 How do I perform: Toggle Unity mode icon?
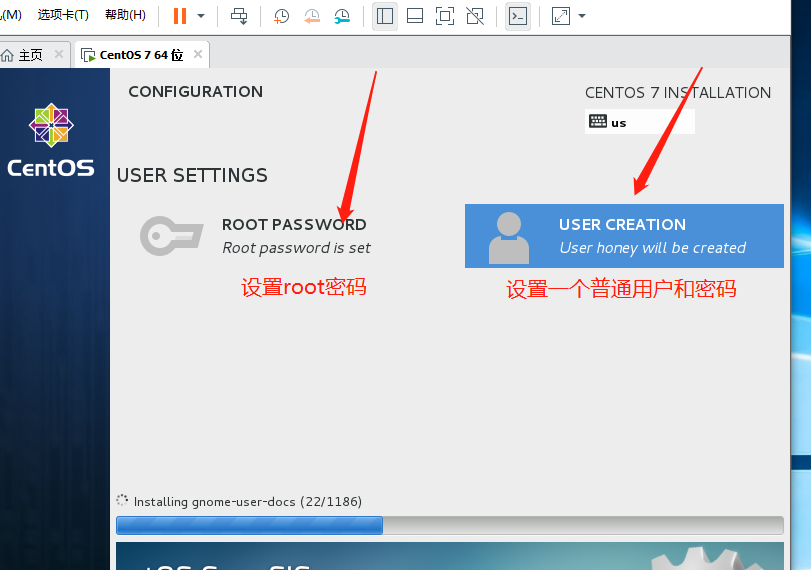pos(475,17)
